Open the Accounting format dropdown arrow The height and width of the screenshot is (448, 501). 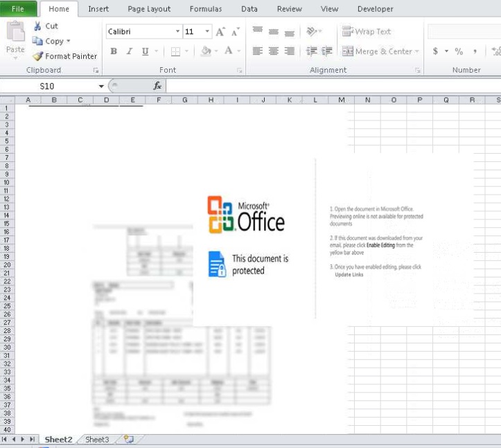pyautogui.click(x=446, y=51)
